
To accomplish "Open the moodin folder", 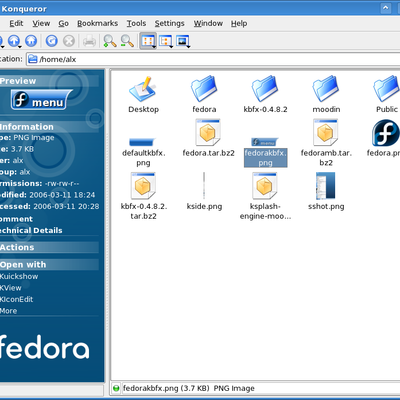I will (x=326, y=95).
